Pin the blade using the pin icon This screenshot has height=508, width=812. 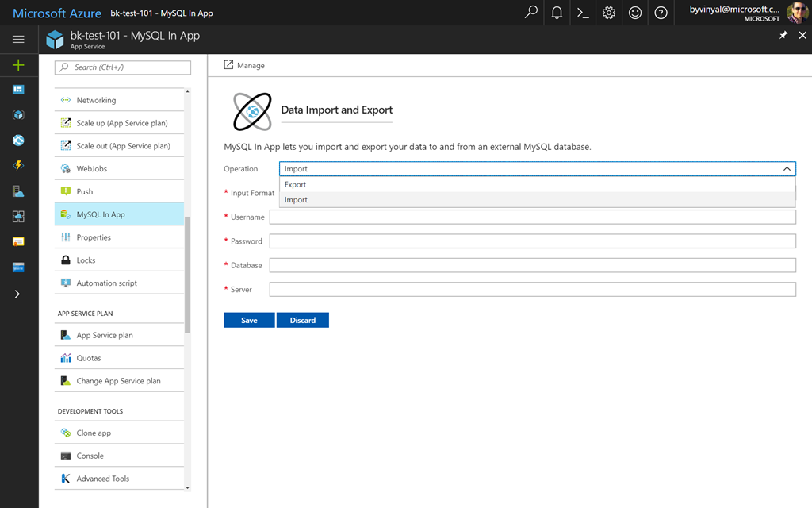pyautogui.click(x=783, y=36)
